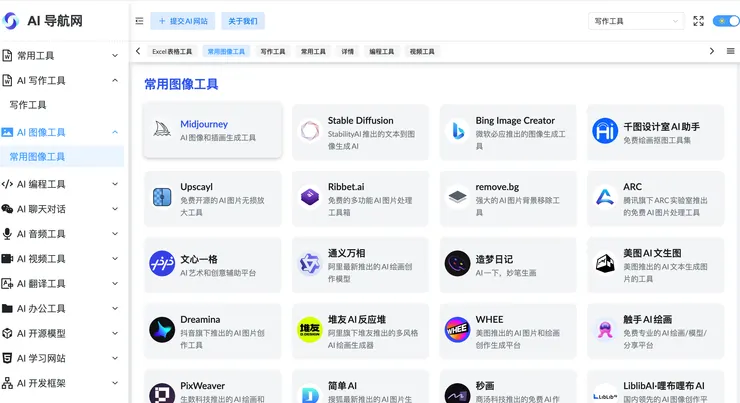This screenshot has width=740, height=403.
Task: Collapse AI 图像工具 sidebar chevron
Action: coord(115,132)
